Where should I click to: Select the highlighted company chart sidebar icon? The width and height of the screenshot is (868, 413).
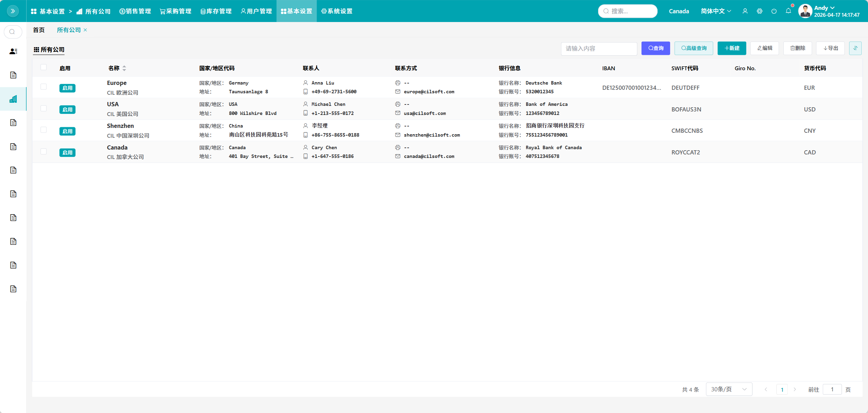(x=13, y=99)
